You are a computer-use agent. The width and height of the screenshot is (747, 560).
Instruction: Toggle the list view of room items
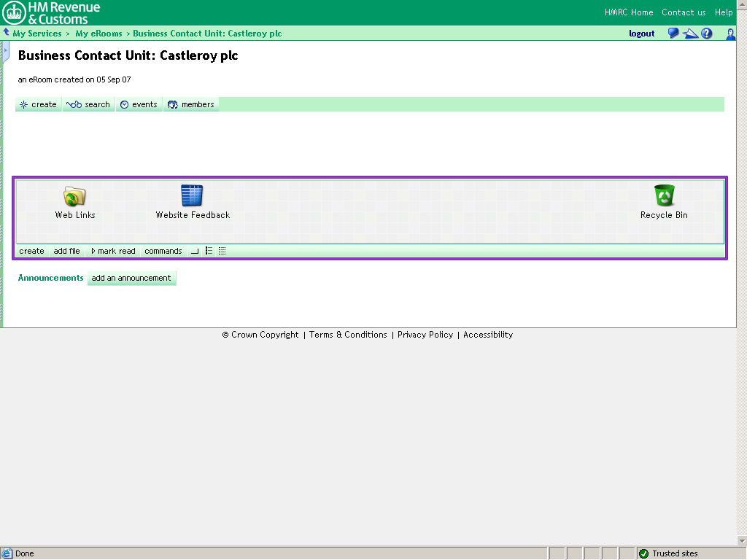(x=209, y=251)
